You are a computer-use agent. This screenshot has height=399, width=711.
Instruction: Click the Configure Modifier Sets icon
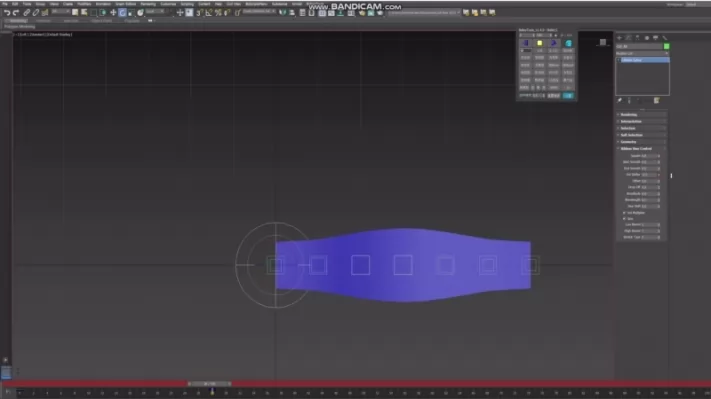pyautogui.click(x=656, y=101)
